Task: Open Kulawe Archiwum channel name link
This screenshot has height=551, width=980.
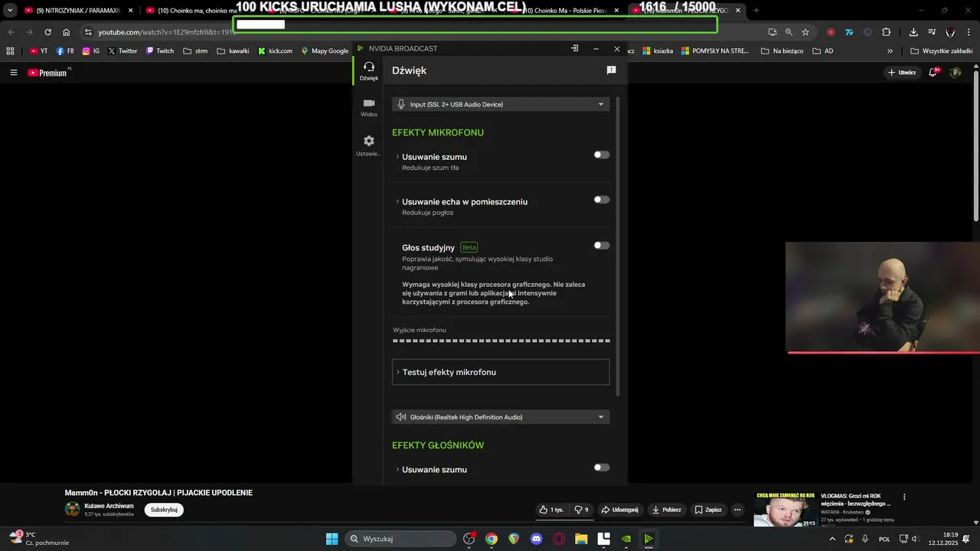Action: click(x=109, y=506)
